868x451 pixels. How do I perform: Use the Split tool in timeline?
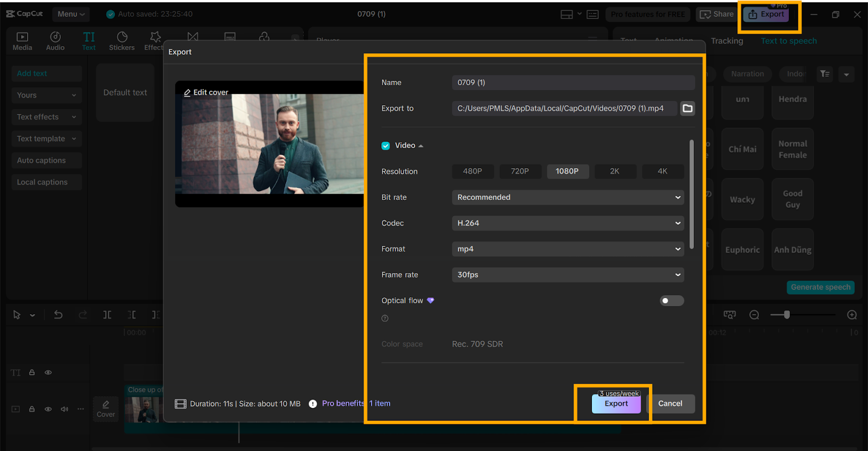pyautogui.click(x=107, y=315)
